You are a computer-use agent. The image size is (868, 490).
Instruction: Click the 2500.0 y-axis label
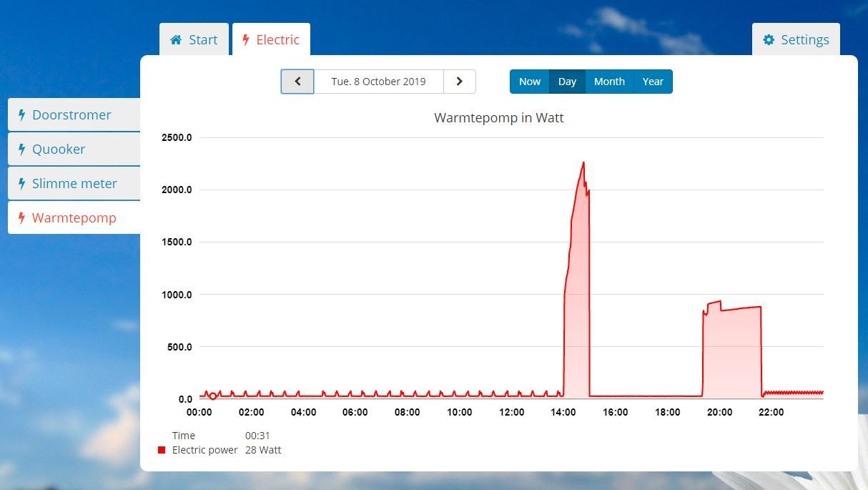tap(175, 137)
